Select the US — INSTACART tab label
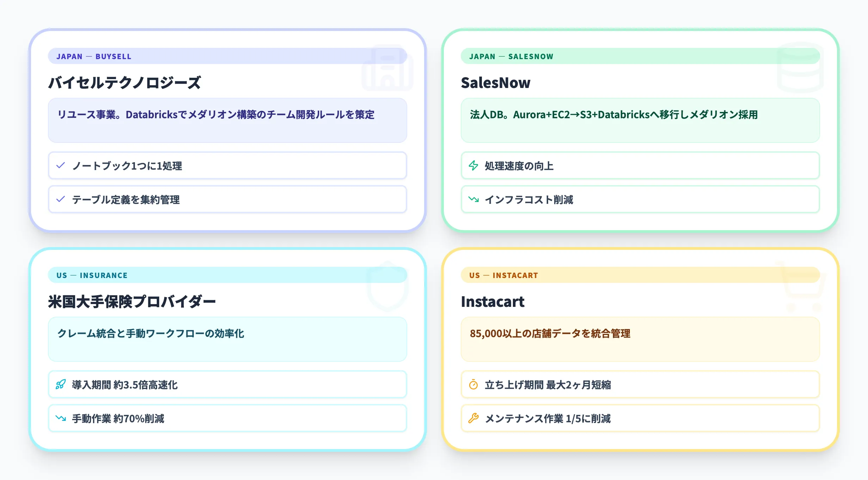 pos(504,275)
